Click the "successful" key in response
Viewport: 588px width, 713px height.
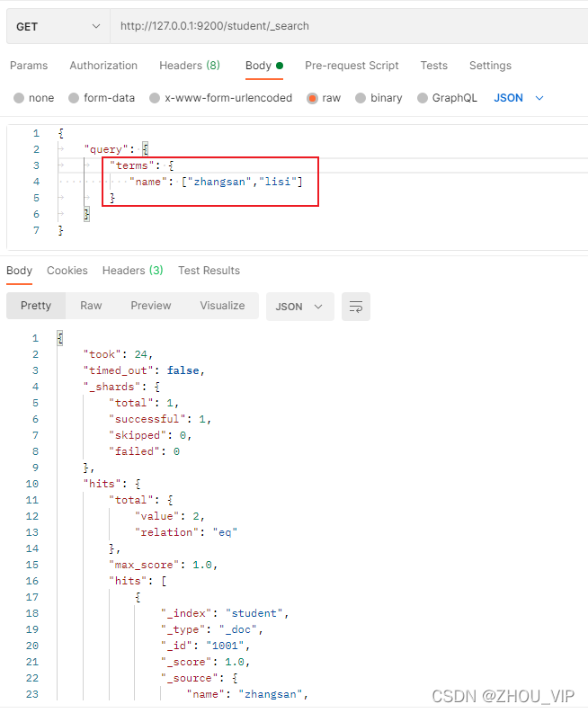coord(147,419)
